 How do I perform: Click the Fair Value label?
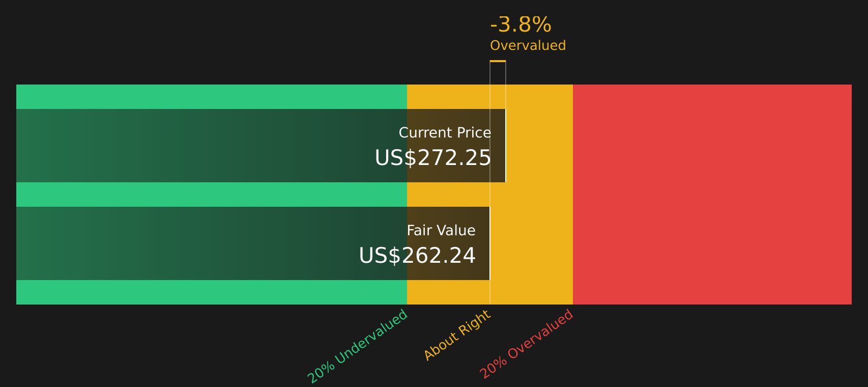441,231
